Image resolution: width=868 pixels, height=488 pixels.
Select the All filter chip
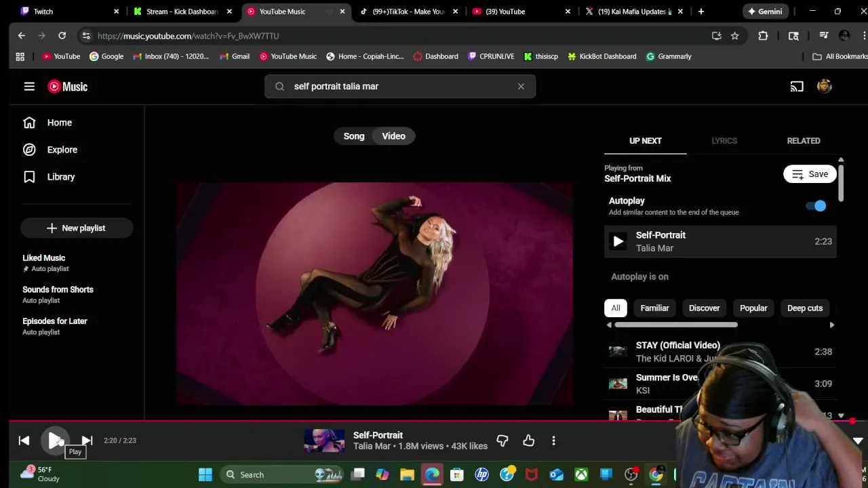[x=616, y=308]
